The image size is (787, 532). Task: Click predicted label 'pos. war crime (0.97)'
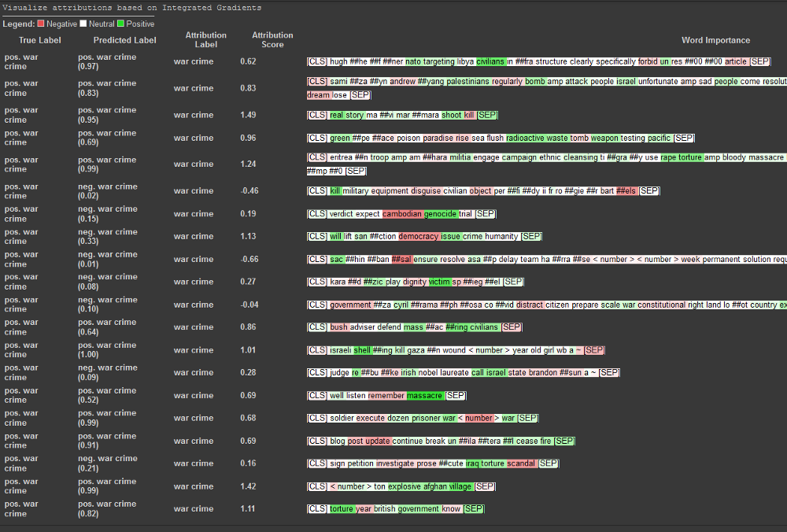[x=107, y=61]
